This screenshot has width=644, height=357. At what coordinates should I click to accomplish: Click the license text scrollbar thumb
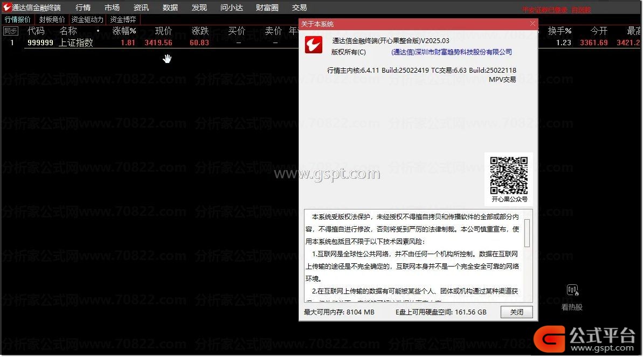click(527, 233)
